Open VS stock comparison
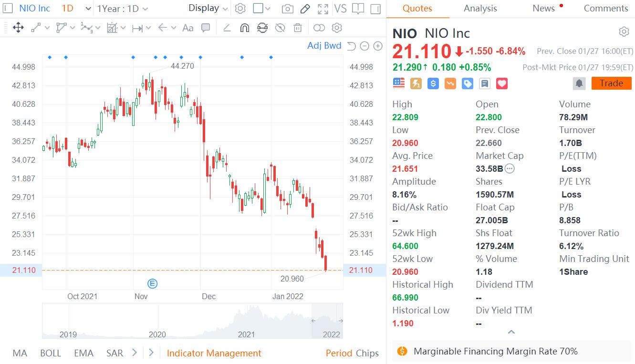This screenshot has height=364, width=635. click(340, 9)
